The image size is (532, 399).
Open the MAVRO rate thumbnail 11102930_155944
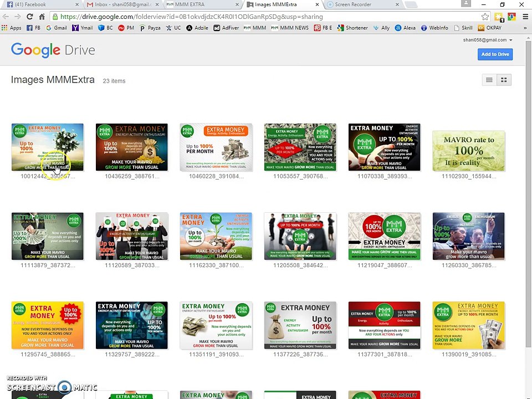coord(469,151)
